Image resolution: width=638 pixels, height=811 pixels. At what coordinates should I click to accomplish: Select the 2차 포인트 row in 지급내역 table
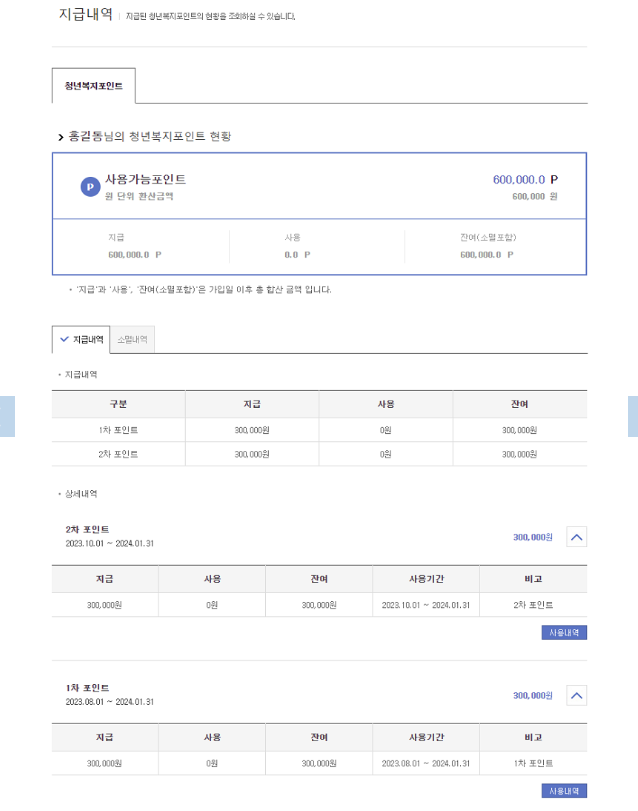coord(320,454)
